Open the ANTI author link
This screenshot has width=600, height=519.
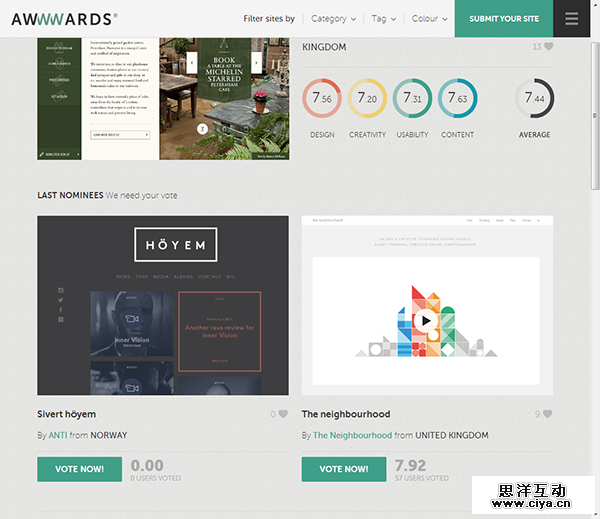click(x=60, y=435)
